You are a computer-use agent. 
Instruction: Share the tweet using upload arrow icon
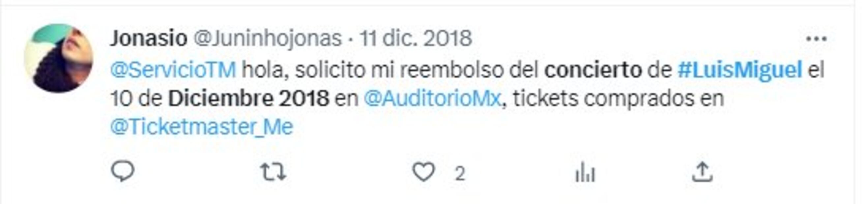coord(703,172)
